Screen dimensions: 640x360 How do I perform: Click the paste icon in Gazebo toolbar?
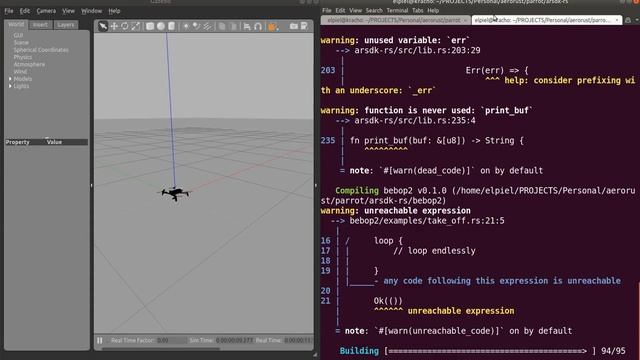click(233, 26)
